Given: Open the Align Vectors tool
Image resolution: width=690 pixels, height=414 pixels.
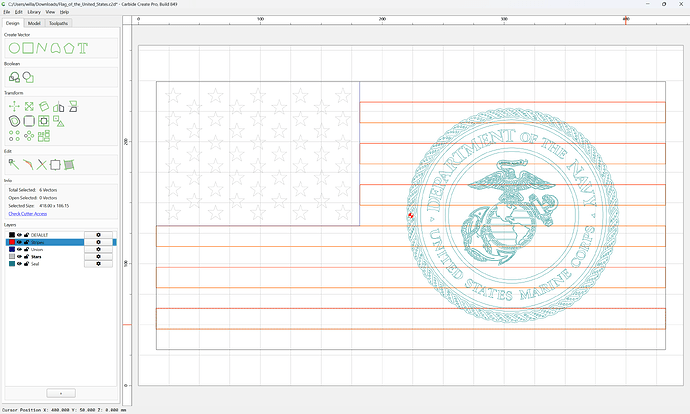Looking at the screenshot, I should (x=44, y=121).
